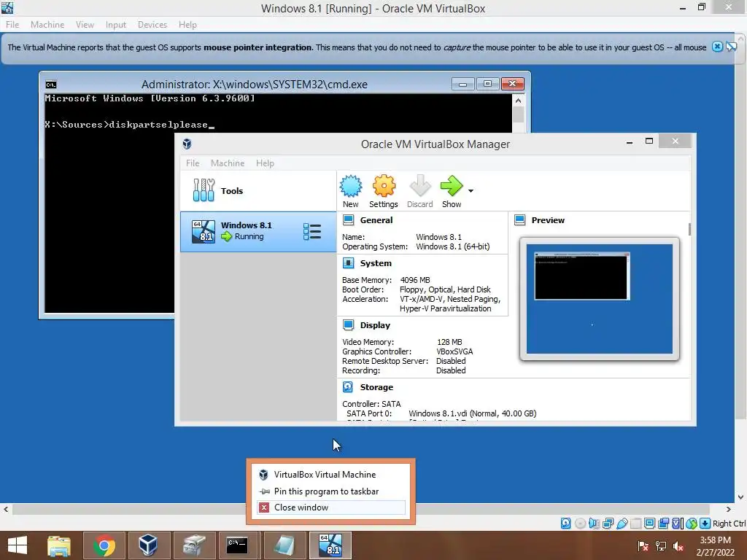Click the horizontal scrollbar right arrow
747x560 pixels.
(x=729, y=509)
